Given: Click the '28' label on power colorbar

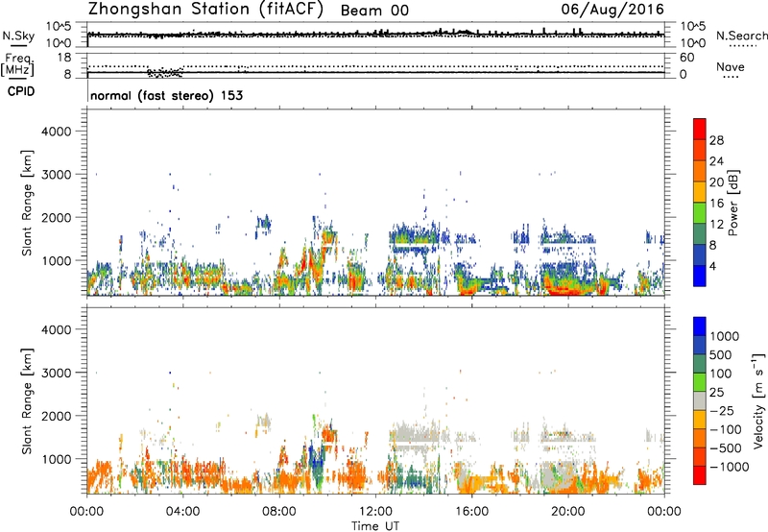Looking at the screenshot, I should (716, 140).
